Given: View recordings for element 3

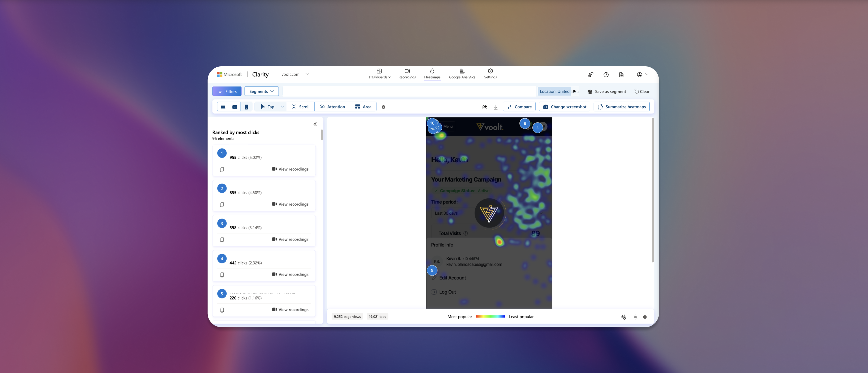Looking at the screenshot, I should click(x=290, y=239).
